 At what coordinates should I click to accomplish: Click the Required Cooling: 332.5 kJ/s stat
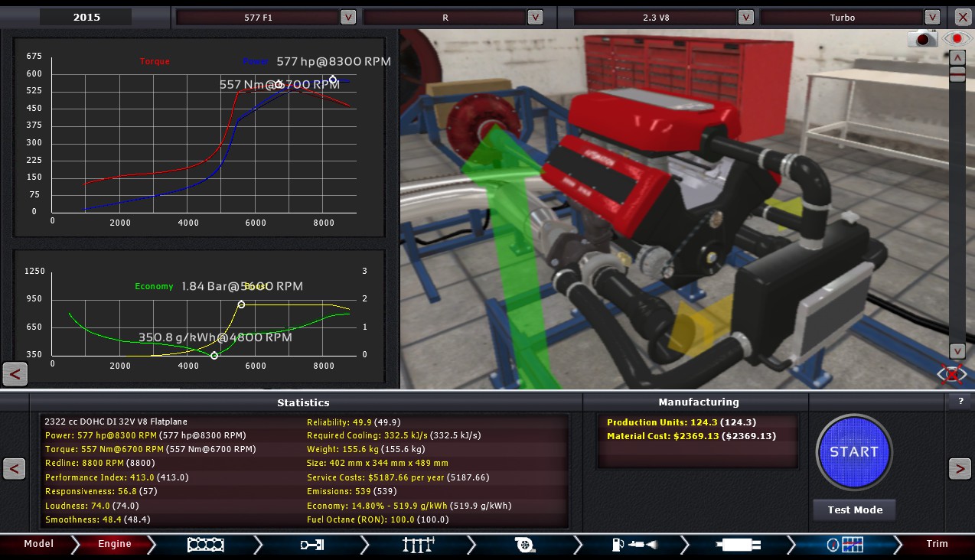[394, 435]
